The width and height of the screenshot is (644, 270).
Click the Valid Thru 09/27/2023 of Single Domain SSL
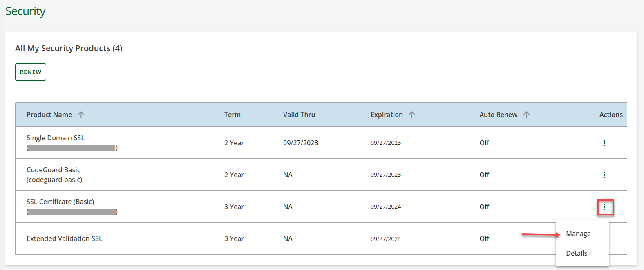(301, 143)
